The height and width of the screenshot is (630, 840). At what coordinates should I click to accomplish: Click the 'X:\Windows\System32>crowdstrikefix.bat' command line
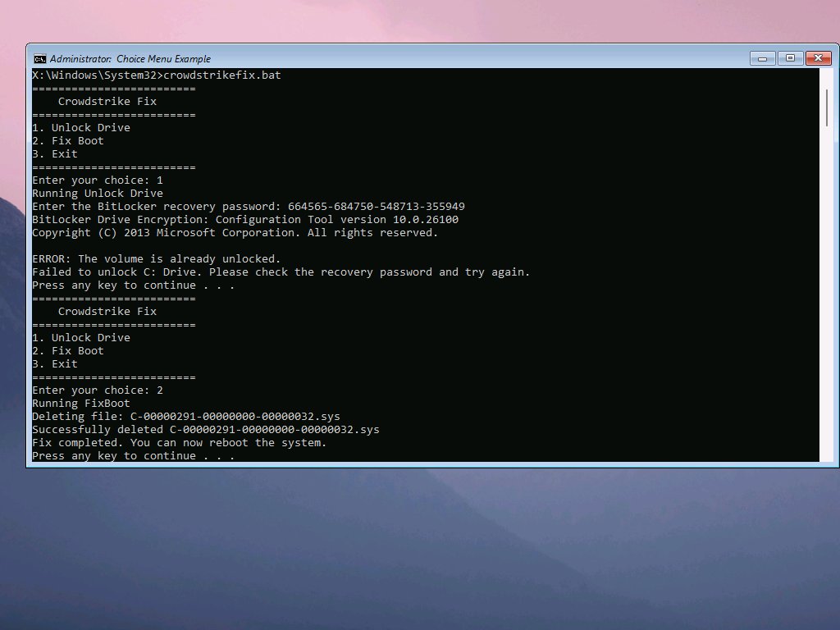pos(157,75)
